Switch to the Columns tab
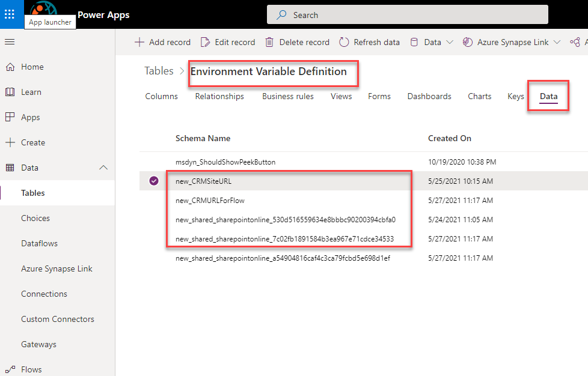Image resolution: width=588 pixels, height=376 pixels. coord(161,96)
